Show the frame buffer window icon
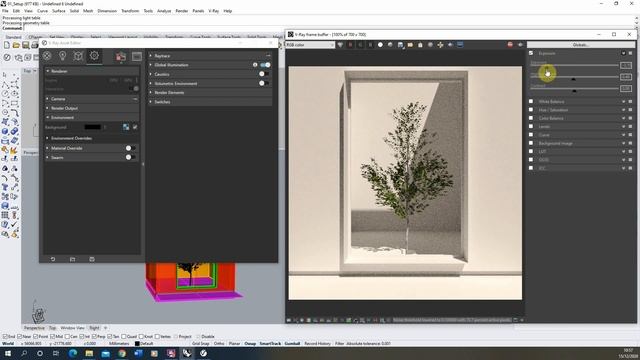This screenshot has width=640, height=360. 137,56
